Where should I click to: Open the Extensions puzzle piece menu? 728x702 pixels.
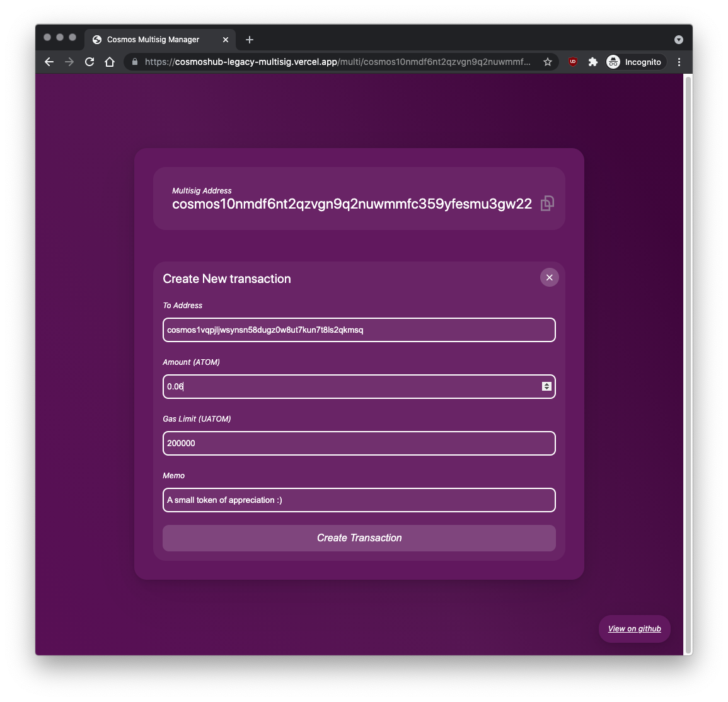tap(593, 62)
